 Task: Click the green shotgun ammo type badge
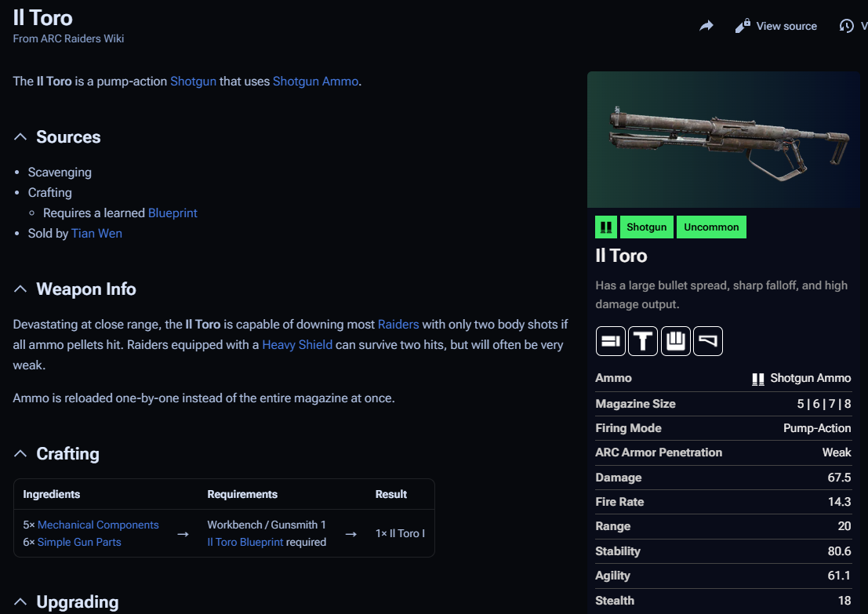tap(605, 227)
